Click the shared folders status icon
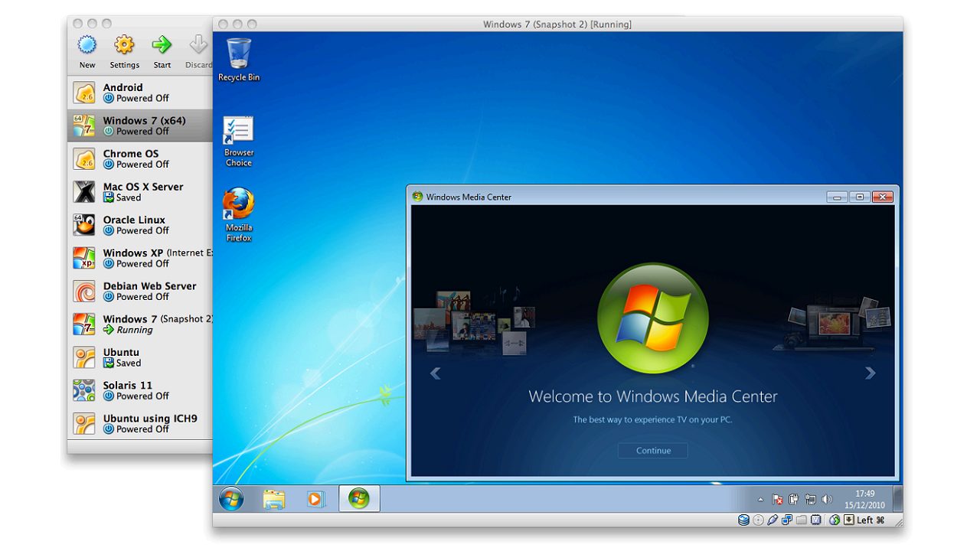 802,520
